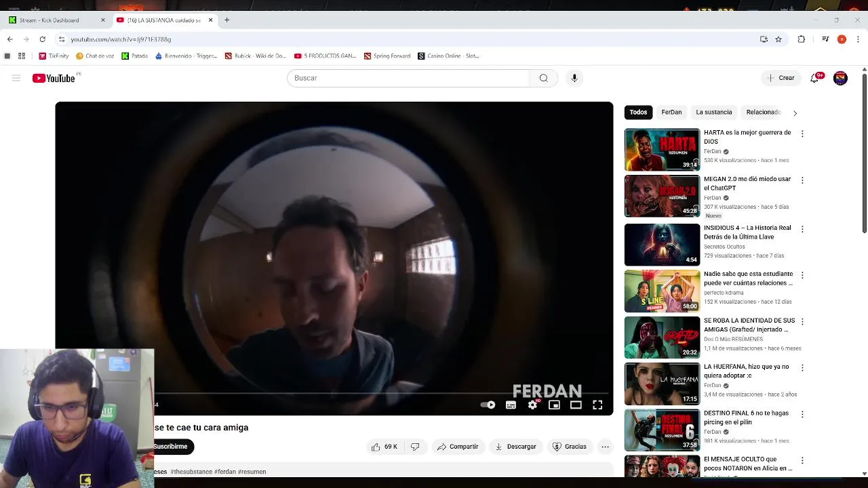Go back in the browser
Screen dimensions: 868x488
coord(9,39)
